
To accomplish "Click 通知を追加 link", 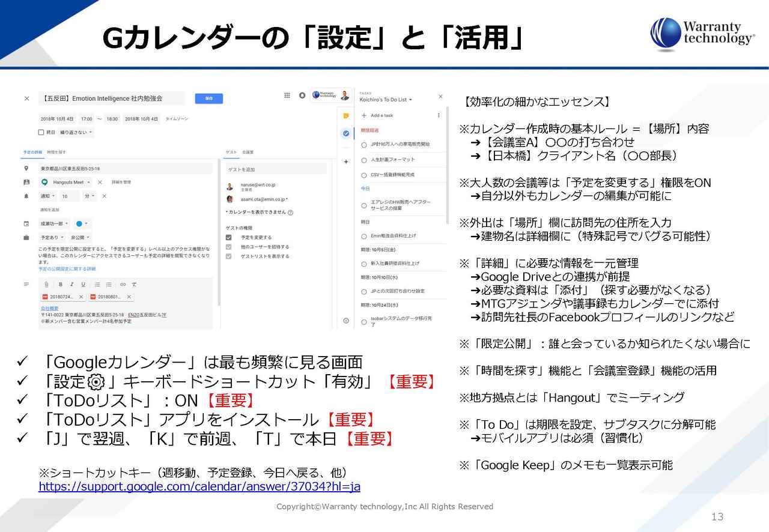I will coord(50,210).
